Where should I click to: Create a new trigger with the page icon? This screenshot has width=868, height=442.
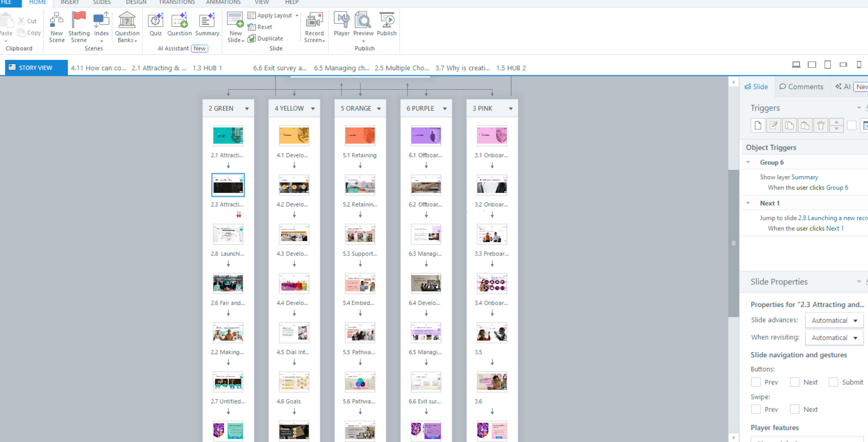tap(758, 125)
